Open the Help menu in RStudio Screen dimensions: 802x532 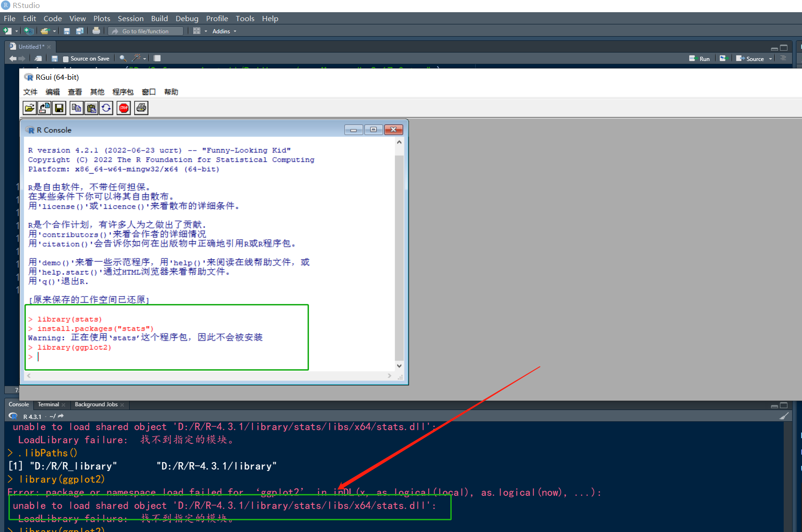click(x=270, y=18)
